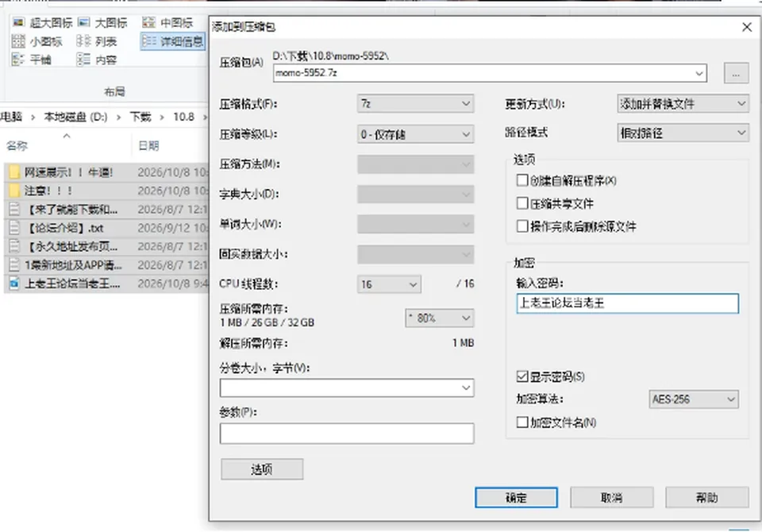Switch Explorer to the 内容 view
Image resolution: width=762 pixels, height=532 pixels.
click(96, 60)
